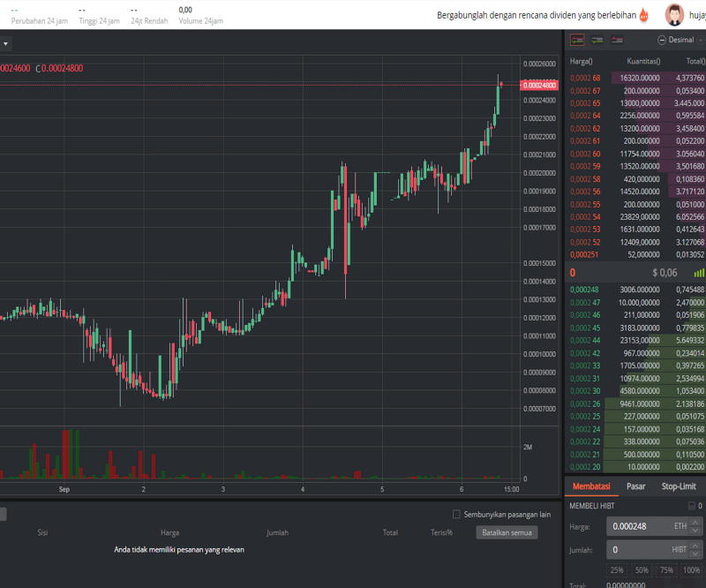Switch to the Membatasi order tab

click(x=591, y=486)
